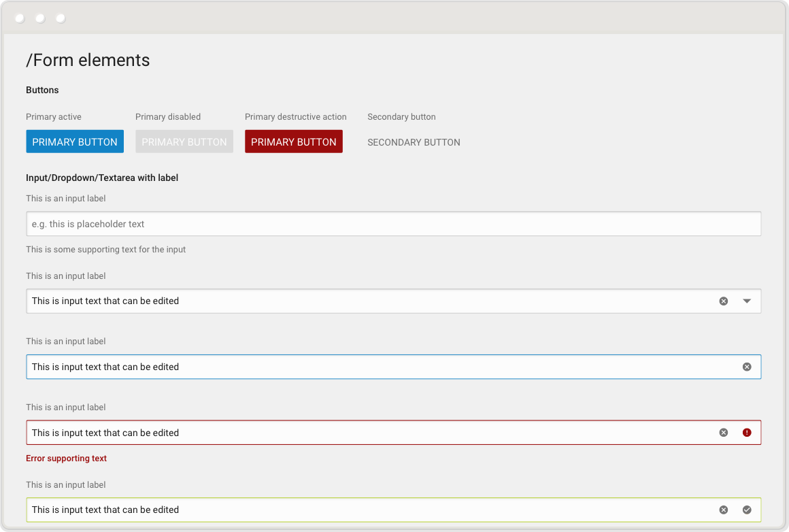
Task: Click the Secondary Button
Action: [x=414, y=142]
